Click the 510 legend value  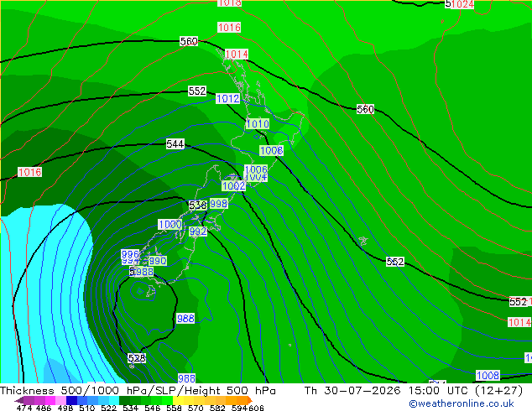(87, 408)
